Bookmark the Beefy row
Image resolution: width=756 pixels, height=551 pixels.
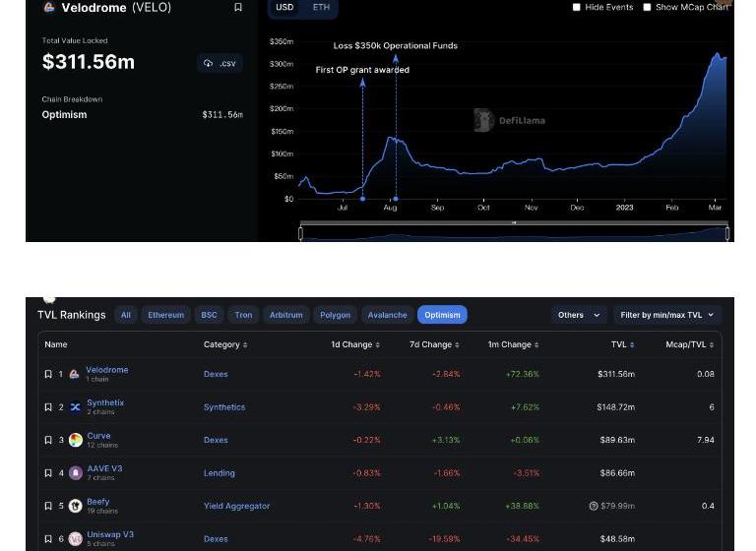(x=48, y=506)
